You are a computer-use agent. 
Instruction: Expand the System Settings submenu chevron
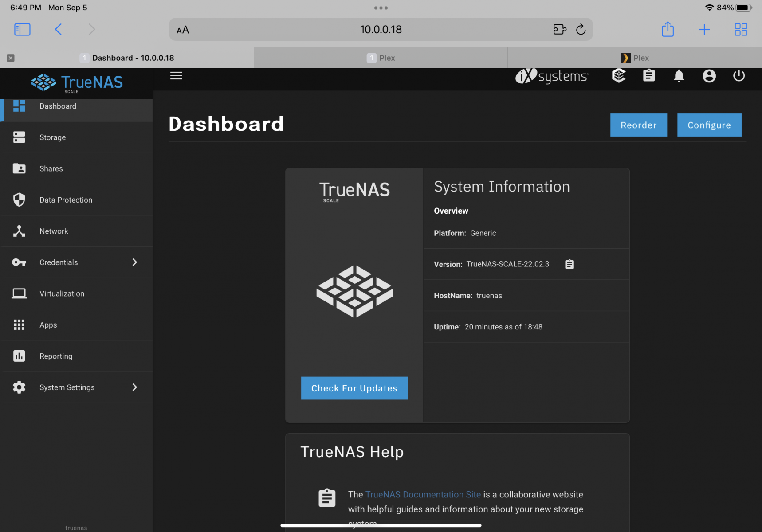click(x=135, y=387)
